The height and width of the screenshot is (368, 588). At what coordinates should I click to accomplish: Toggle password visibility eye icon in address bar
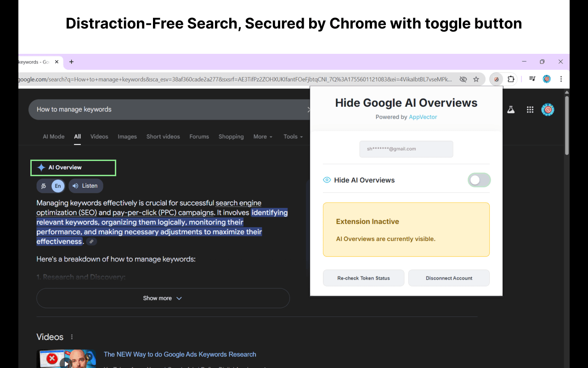click(464, 79)
